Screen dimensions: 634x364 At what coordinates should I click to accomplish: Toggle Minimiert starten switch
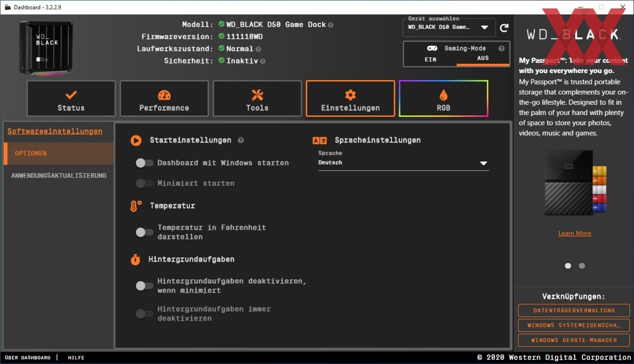(x=144, y=184)
